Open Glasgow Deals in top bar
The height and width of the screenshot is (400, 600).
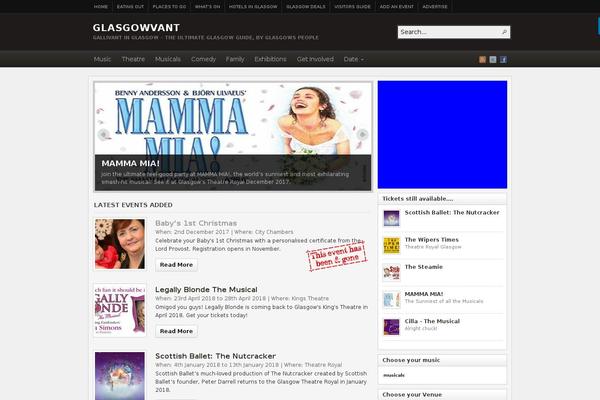click(306, 7)
